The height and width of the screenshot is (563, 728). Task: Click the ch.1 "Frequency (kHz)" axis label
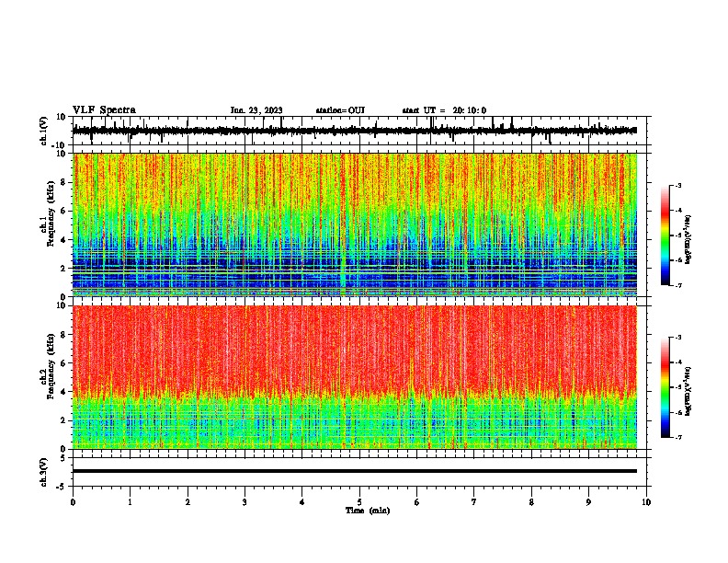pyautogui.click(x=51, y=213)
